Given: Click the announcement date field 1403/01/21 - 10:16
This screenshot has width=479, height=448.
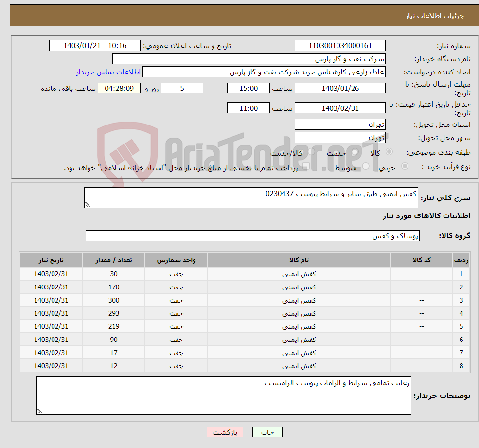Looking at the screenshot, I should point(95,46).
